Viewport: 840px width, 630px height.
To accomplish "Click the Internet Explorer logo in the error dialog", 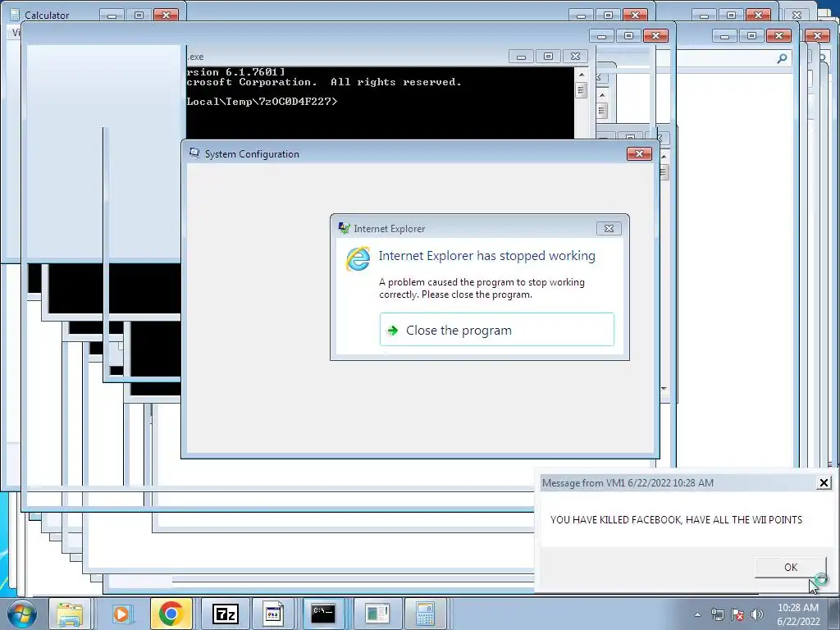I will point(358,258).
